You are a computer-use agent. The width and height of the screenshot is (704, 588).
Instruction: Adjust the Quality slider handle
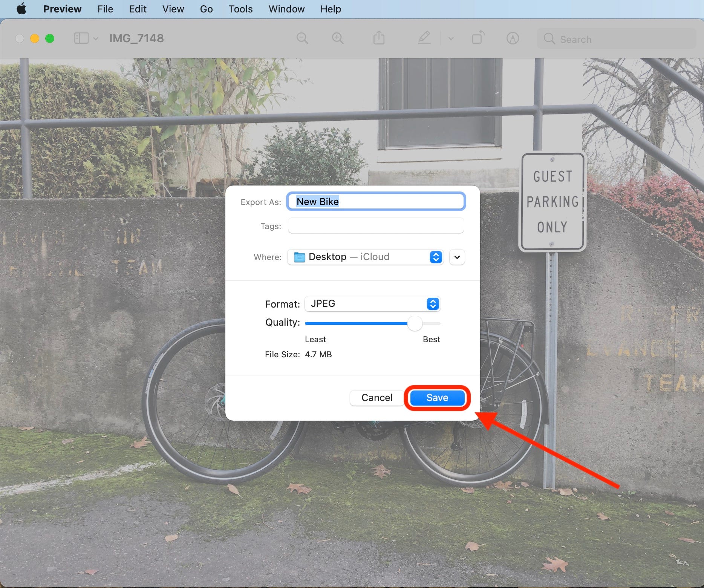(415, 323)
